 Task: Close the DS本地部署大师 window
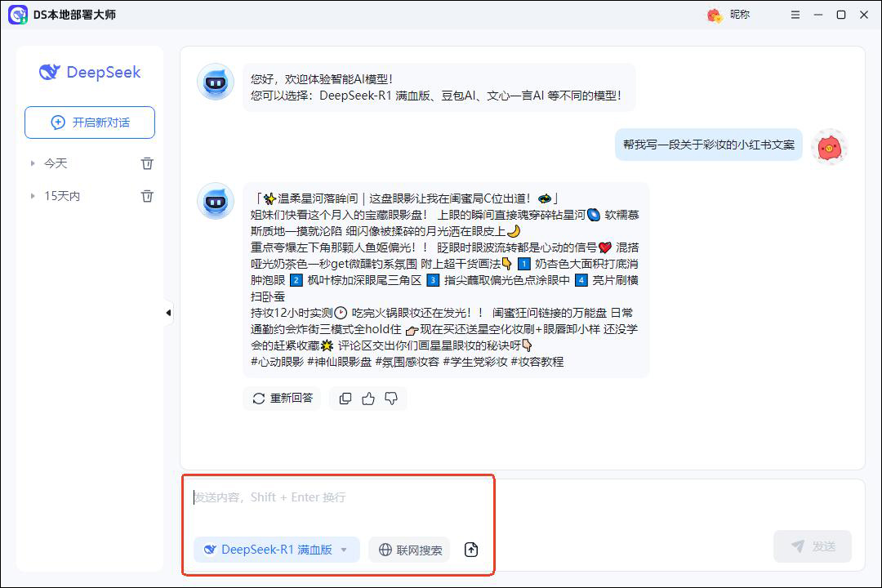pyautogui.click(x=864, y=15)
